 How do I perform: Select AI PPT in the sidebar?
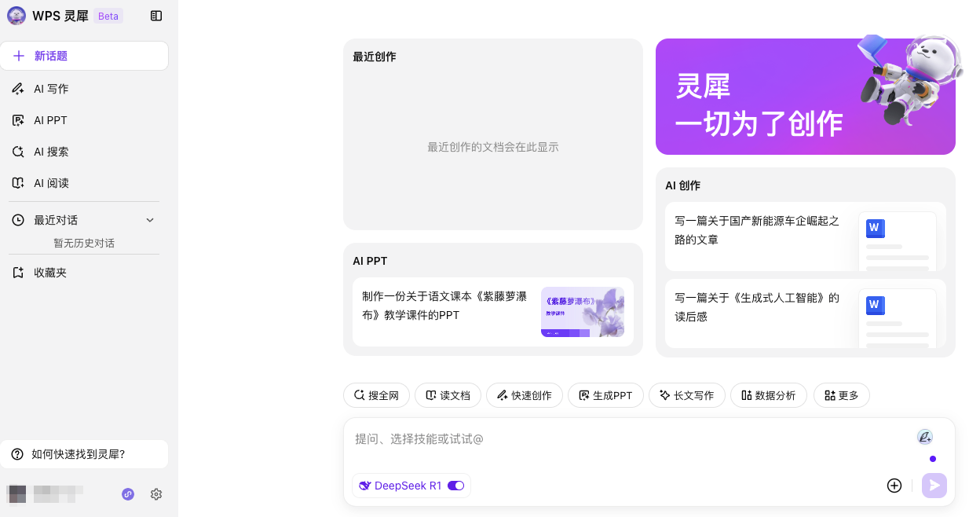coord(50,120)
